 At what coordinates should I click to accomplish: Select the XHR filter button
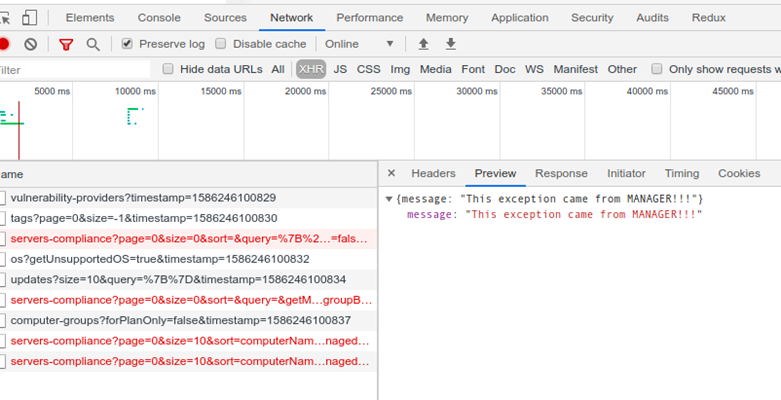coord(311,69)
